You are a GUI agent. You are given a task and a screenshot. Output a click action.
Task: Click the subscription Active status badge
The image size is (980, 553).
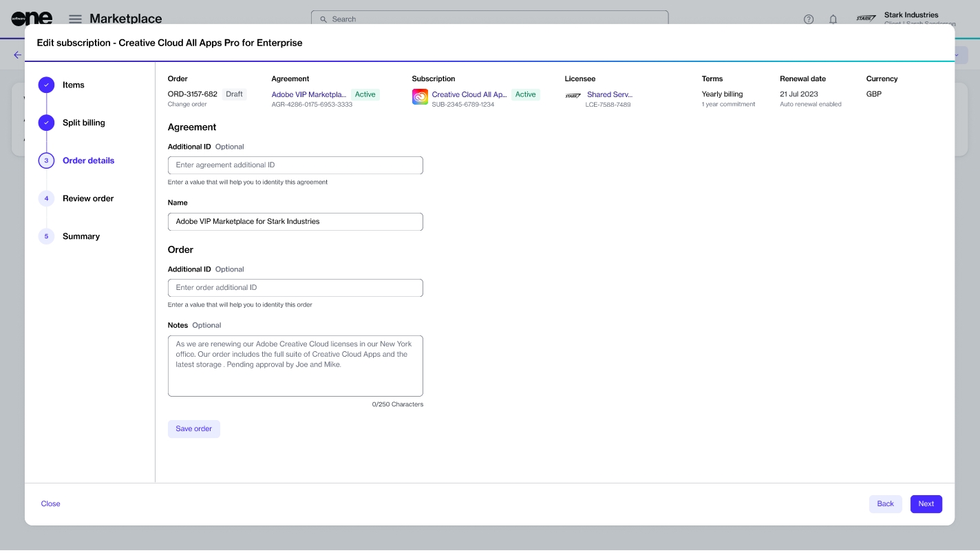tap(526, 94)
